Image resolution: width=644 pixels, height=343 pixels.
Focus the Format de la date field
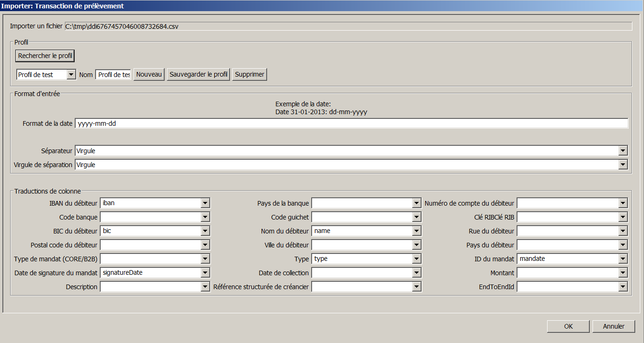[351, 123]
